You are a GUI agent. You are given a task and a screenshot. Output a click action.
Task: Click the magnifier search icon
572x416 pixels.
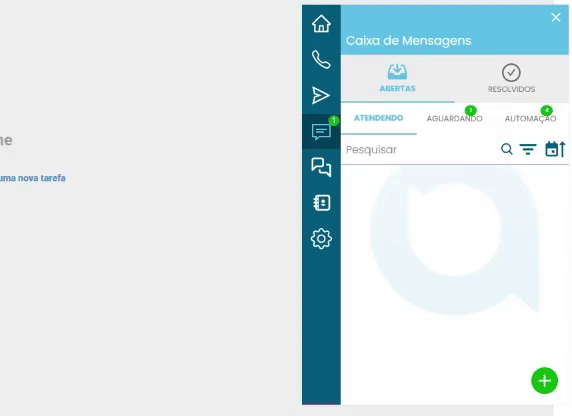pyautogui.click(x=507, y=149)
